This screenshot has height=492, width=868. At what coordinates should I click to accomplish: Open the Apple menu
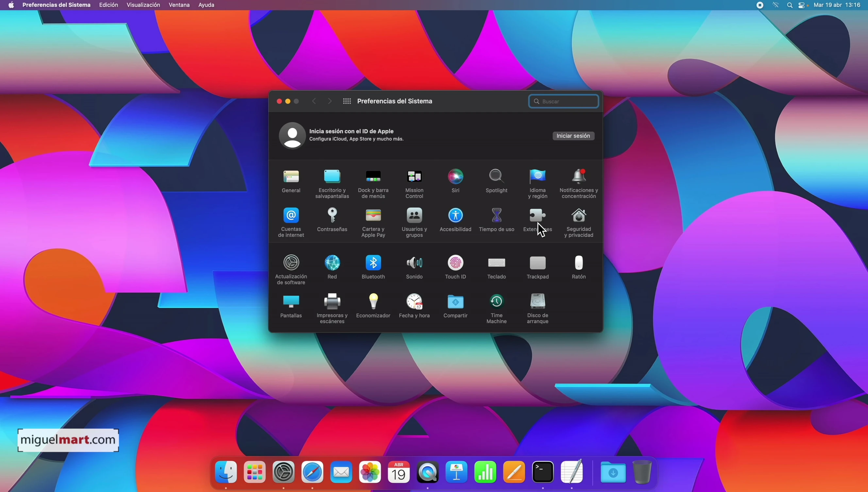11,5
